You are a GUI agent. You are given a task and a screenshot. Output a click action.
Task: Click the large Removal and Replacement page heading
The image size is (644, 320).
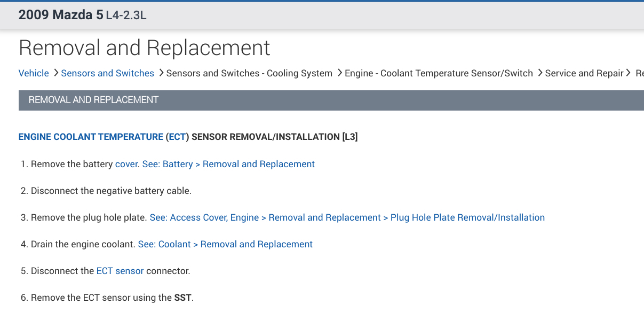point(144,48)
